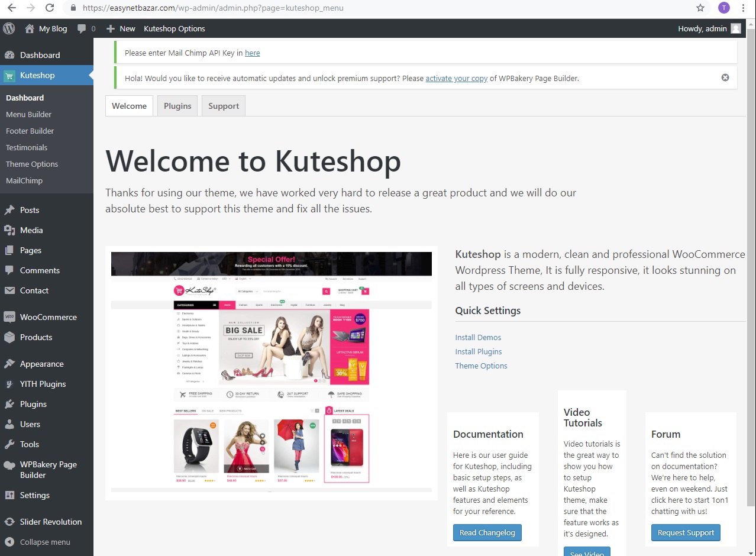Viewport: 756px width, 556px height.
Task: Switch to the Plugins tab
Action: coord(177,106)
